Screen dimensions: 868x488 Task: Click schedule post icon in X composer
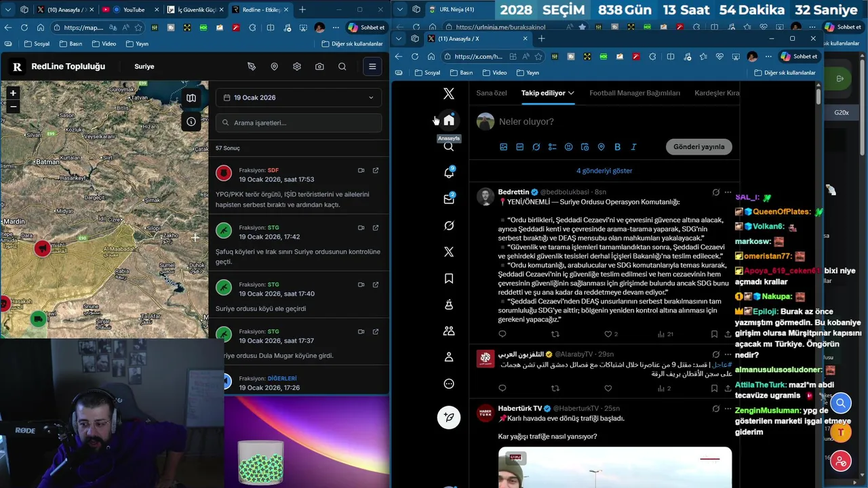click(585, 147)
